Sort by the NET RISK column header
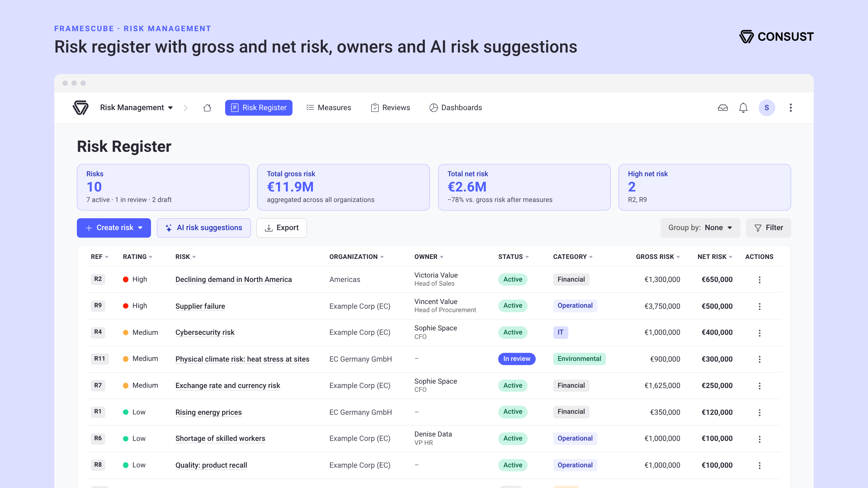 pos(715,257)
